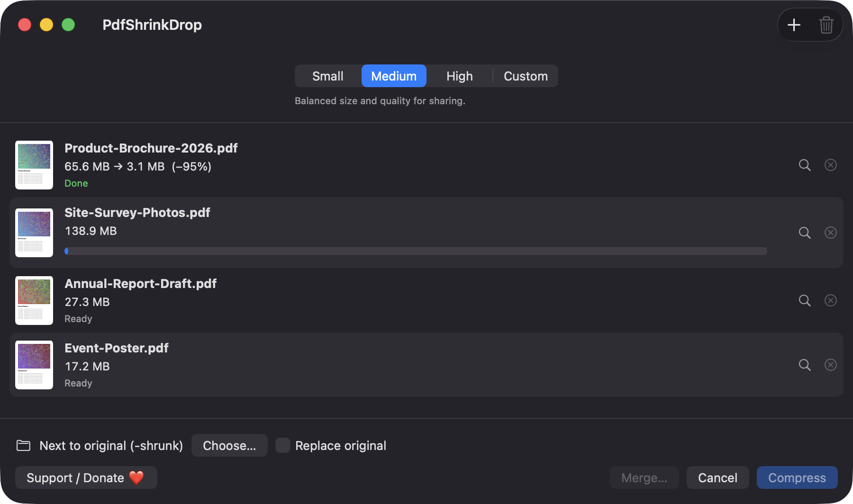Open the Annual-Report-Draft.pdf thumbnail

click(x=34, y=300)
